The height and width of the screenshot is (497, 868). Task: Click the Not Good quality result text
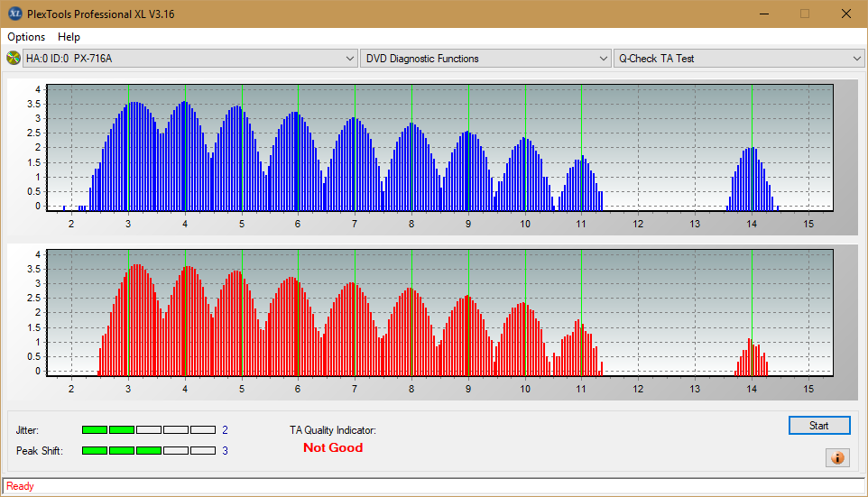pyautogui.click(x=333, y=447)
